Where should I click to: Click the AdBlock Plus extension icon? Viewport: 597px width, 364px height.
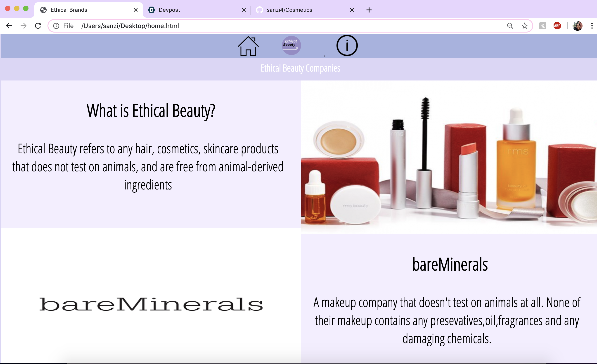point(557,26)
